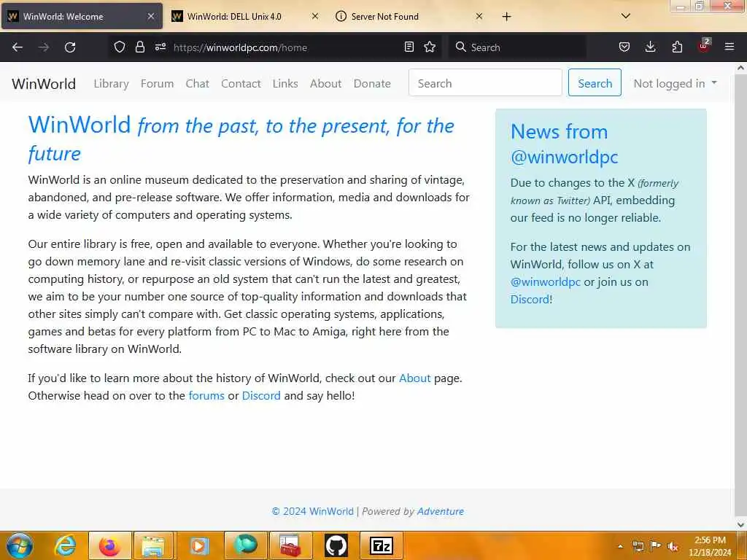
Task: Open the Action Center flag icon
Action: (x=656, y=545)
